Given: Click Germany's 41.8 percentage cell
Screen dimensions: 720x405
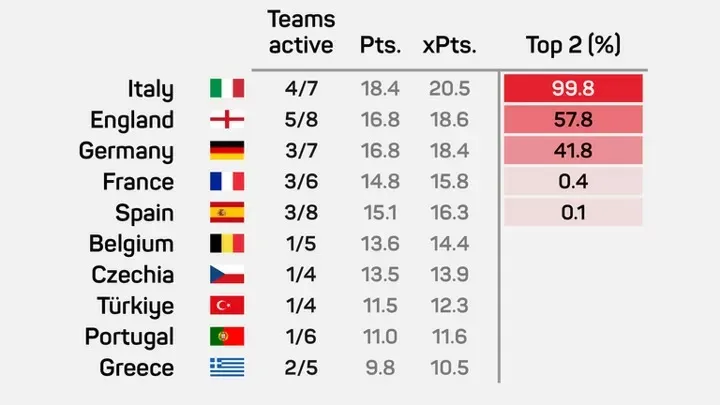Looking at the screenshot, I should 573,151.
